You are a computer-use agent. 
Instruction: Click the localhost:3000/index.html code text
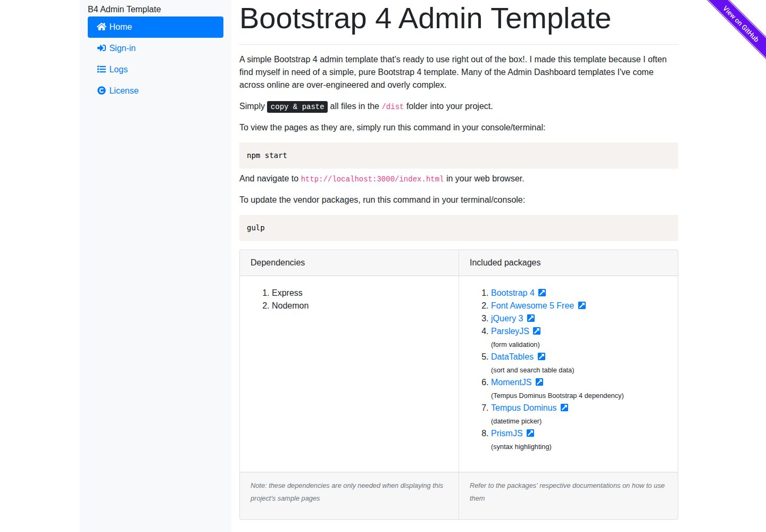pos(372,179)
